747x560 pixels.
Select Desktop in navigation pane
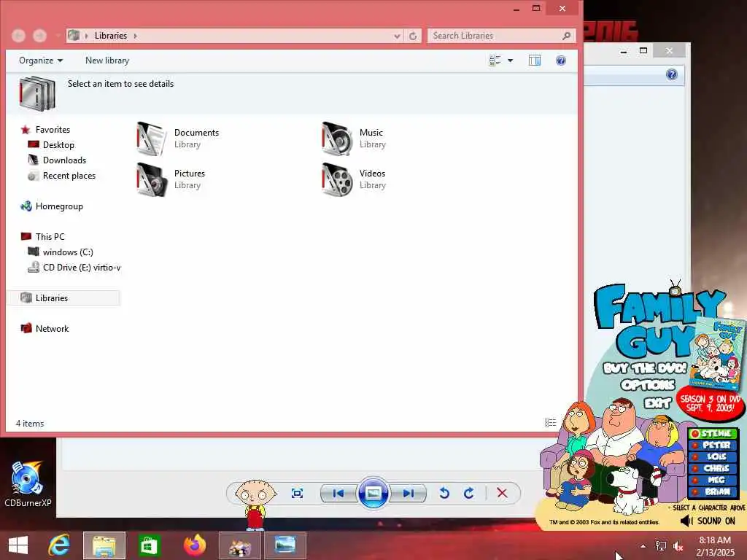(x=52, y=145)
